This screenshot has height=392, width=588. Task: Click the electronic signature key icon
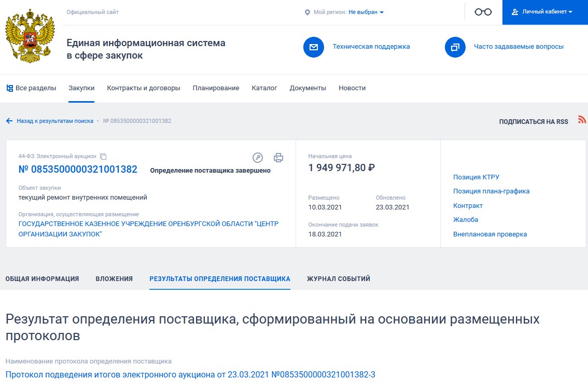(x=258, y=158)
